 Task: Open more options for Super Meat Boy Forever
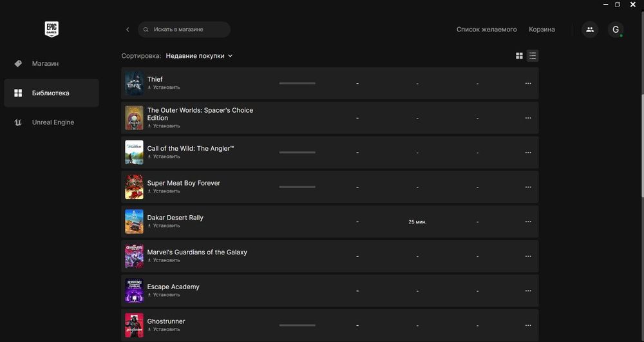(x=528, y=187)
